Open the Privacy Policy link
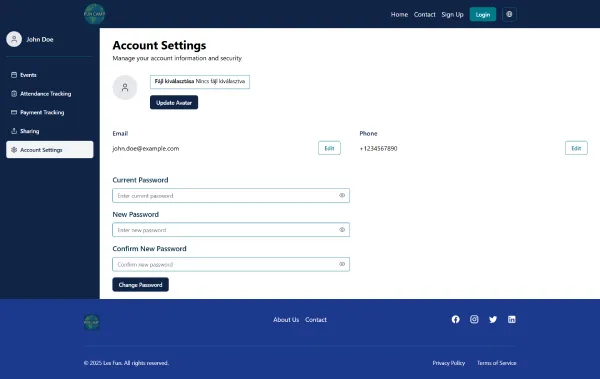The width and height of the screenshot is (600, 379). 448,363
